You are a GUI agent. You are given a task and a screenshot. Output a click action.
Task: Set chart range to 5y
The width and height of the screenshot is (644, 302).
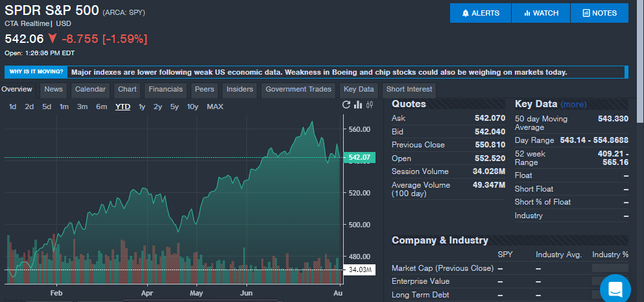pyautogui.click(x=174, y=107)
